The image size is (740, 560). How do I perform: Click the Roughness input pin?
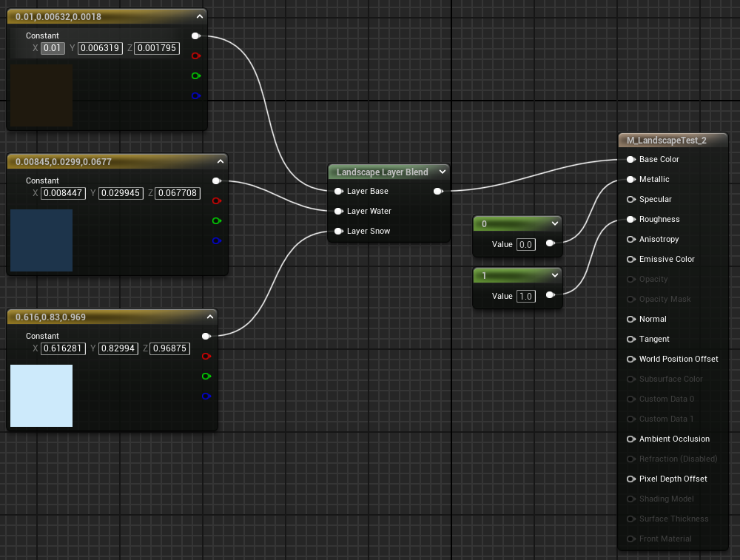point(630,219)
